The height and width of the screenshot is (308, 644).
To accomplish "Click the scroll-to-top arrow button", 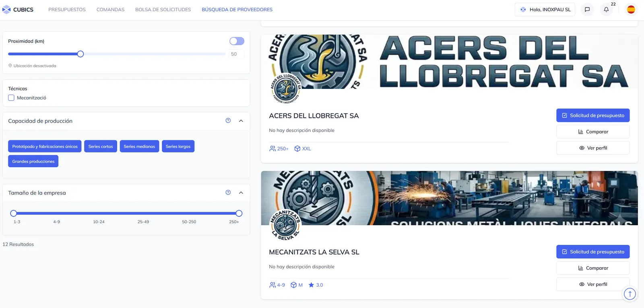I will (630, 294).
